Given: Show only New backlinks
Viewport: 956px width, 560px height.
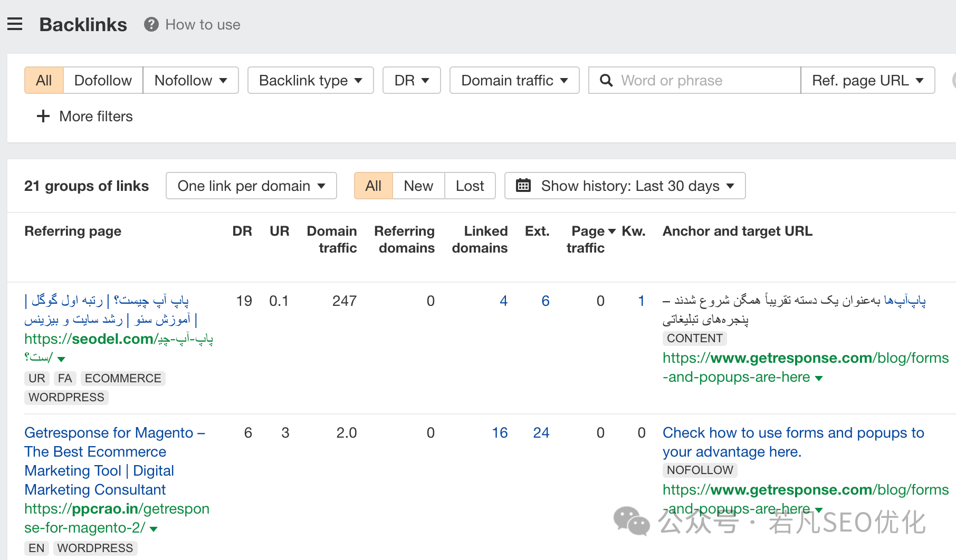Looking at the screenshot, I should (418, 186).
